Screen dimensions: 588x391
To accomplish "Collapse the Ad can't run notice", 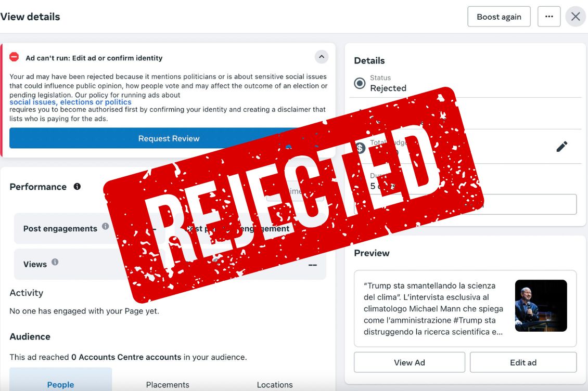I will [322, 57].
